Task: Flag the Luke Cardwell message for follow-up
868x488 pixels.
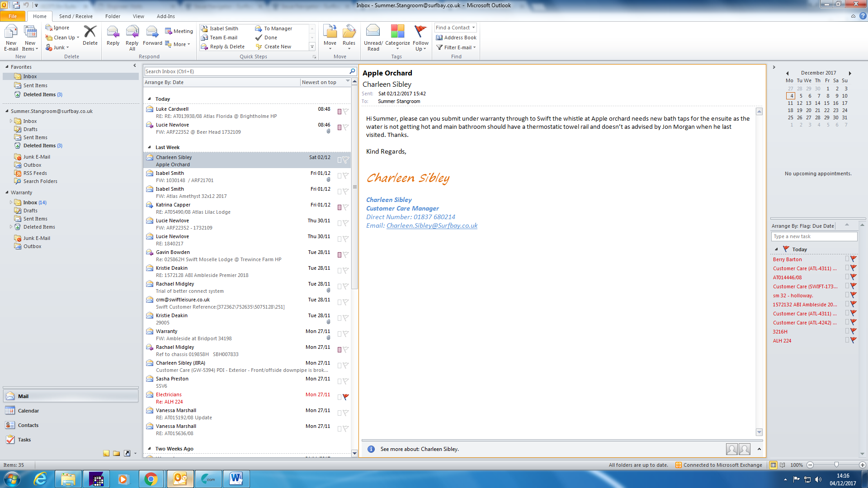Action: 346,111
